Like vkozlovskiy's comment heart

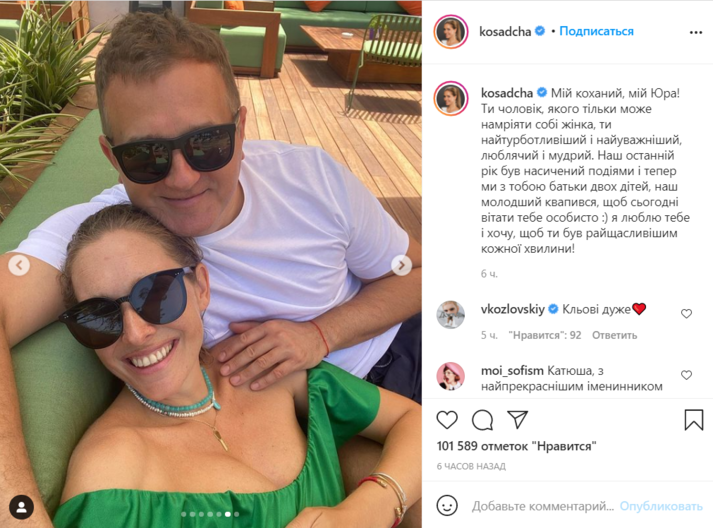[x=686, y=313]
